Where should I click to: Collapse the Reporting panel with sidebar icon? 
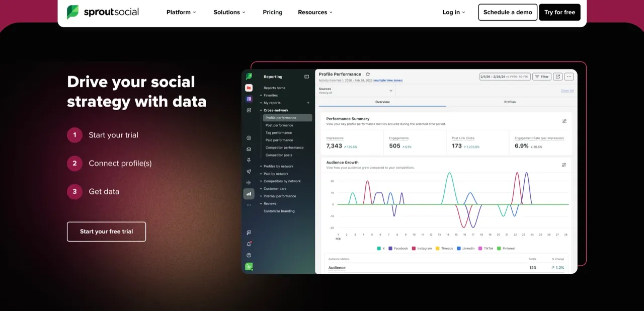click(x=307, y=76)
